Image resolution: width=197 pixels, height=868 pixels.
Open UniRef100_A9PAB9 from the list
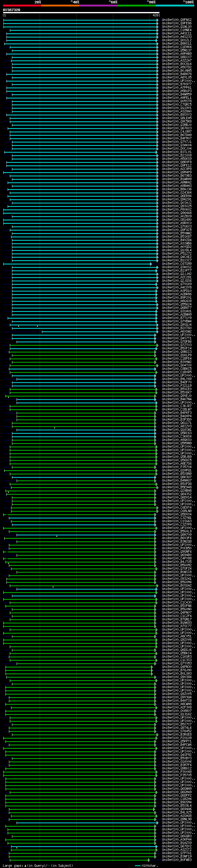[177, 54]
